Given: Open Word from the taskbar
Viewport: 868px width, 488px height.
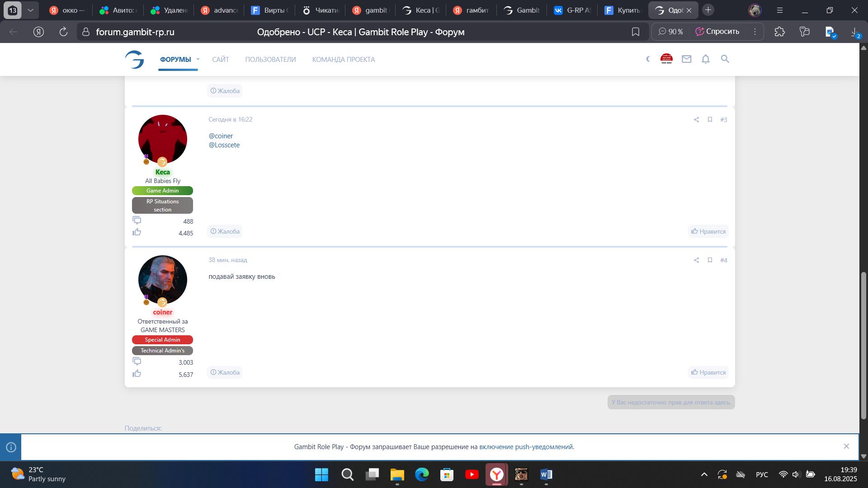Looking at the screenshot, I should click(x=546, y=474).
